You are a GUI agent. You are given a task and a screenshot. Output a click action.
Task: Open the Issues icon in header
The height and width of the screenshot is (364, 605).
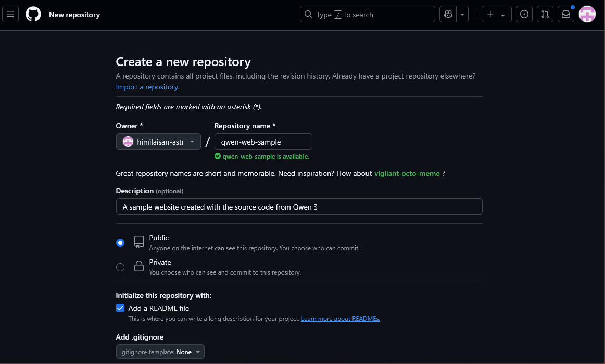tap(524, 14)
